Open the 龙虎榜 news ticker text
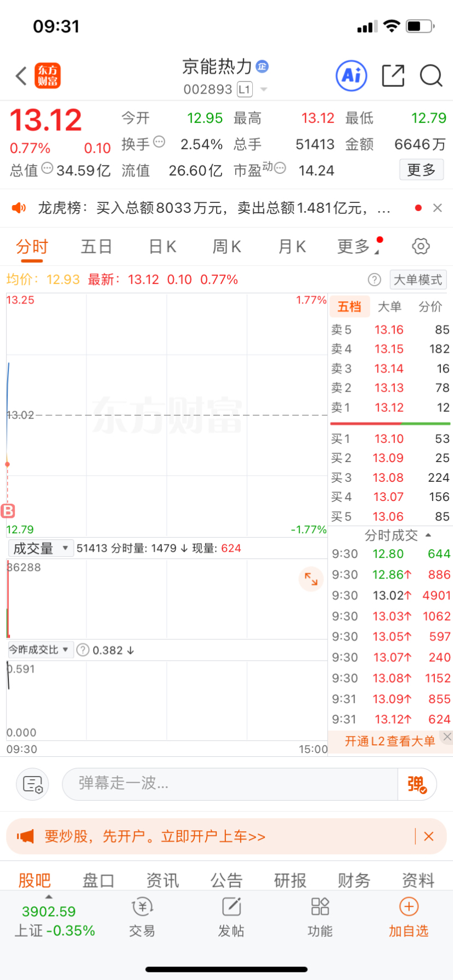 click(214, 208)
